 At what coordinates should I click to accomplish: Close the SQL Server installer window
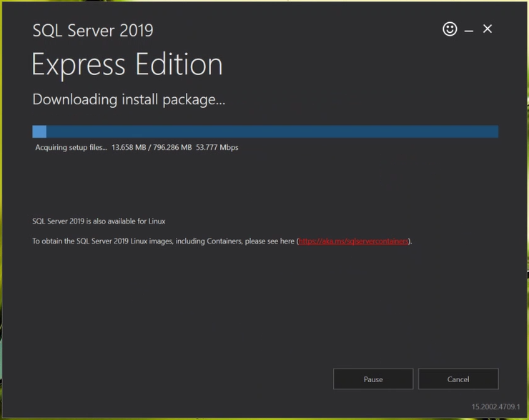487,29
